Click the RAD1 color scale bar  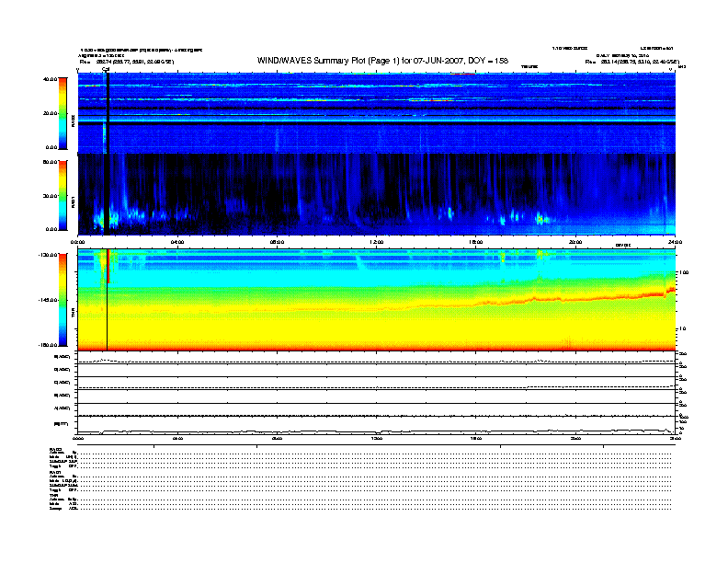pyautogui.click(x=63, y=195)
